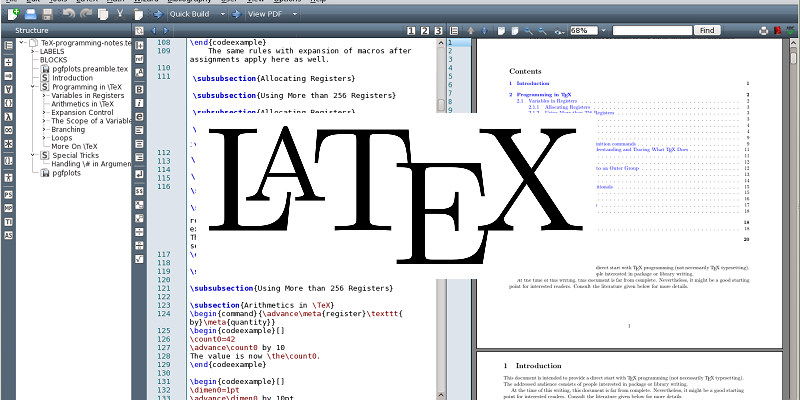800x400 pixels.
Task: Click the Undo arrow icon
Action: coord(68,15)
